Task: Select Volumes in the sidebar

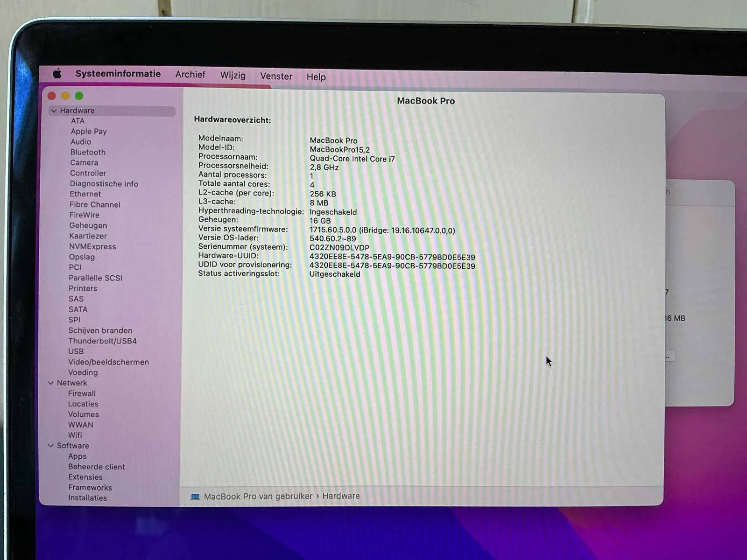Action: [84, 414]
